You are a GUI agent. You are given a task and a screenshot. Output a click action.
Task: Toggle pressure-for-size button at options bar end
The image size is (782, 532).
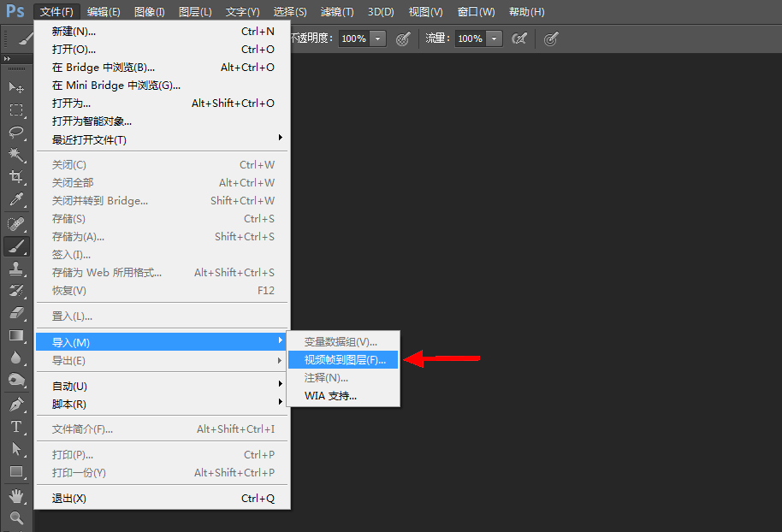[x=552, y=38]
